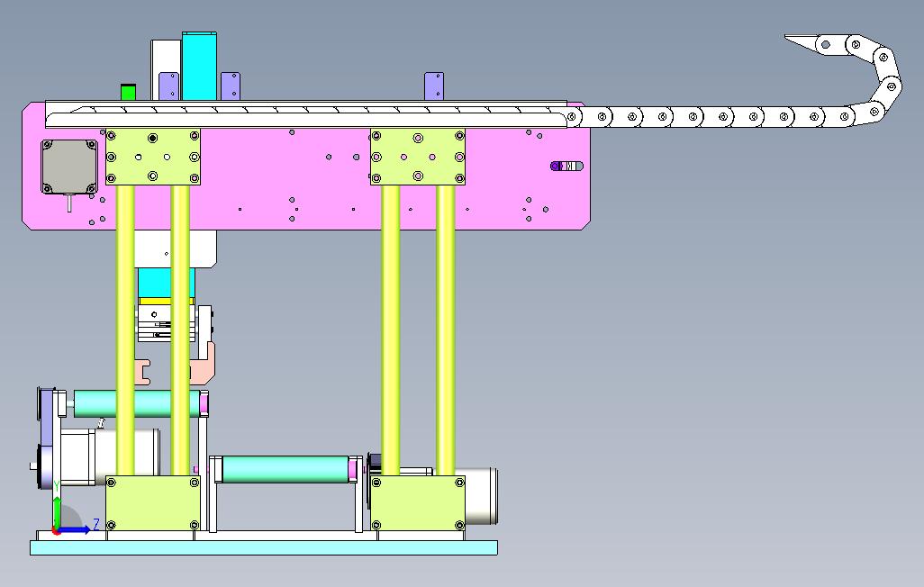Screen dimensions: 924x587
Task: Select the gray square stepper motor on pink plate
Action: coord(69,167)
